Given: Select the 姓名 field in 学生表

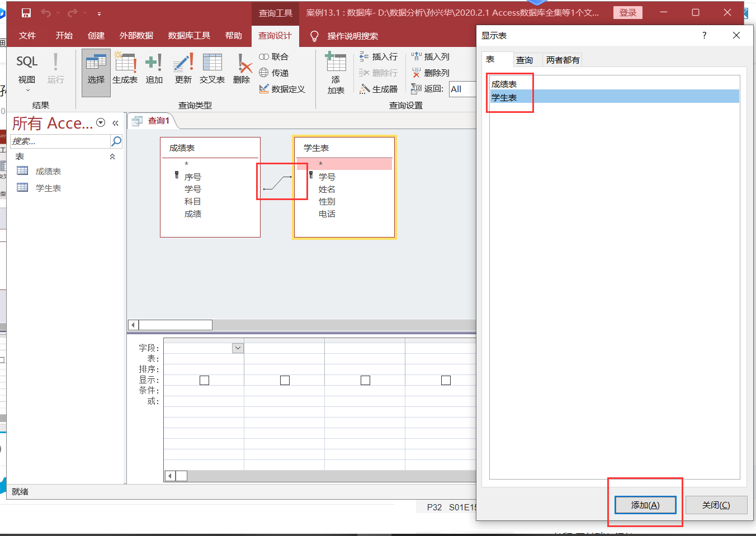Looking at the screenshot, I should 327,189.
